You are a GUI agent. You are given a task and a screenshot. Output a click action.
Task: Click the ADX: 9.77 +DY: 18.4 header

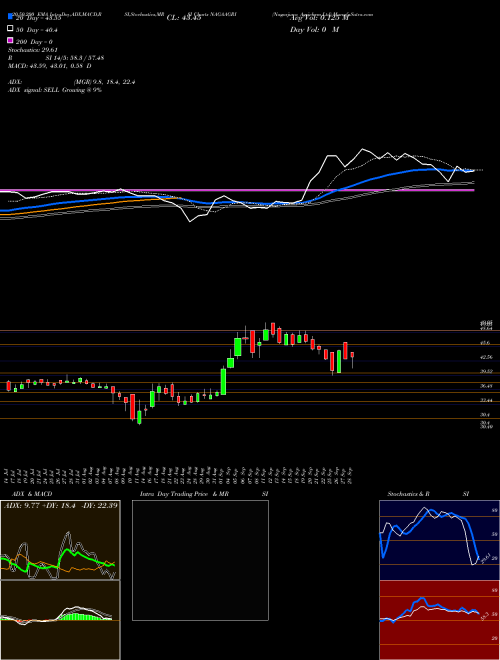pyautogui.click(x=61, y=505)
